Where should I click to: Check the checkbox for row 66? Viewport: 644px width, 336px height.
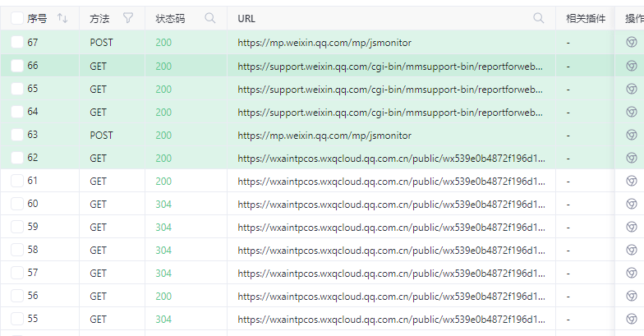click(17, 66)
